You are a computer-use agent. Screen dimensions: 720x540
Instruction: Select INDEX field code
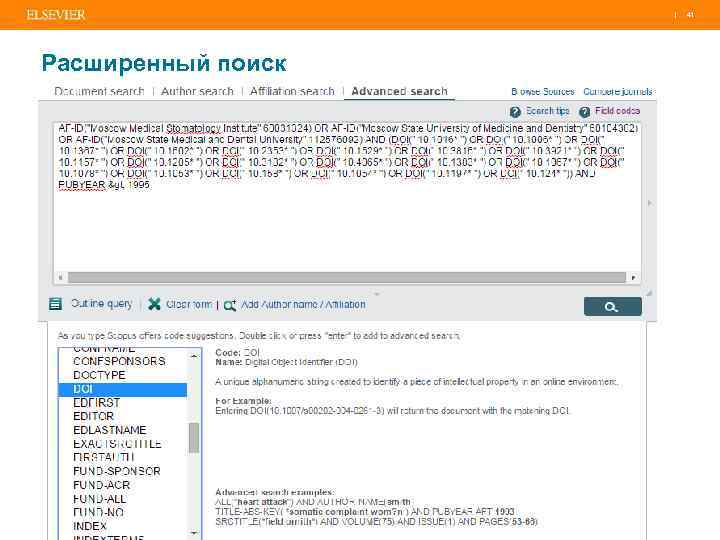(90, 526)
